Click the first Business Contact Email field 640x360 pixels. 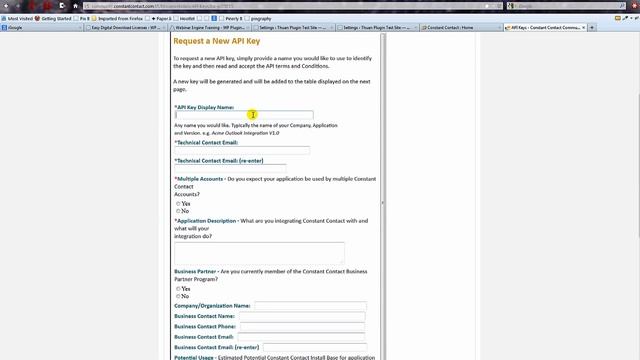pos(301,337)
